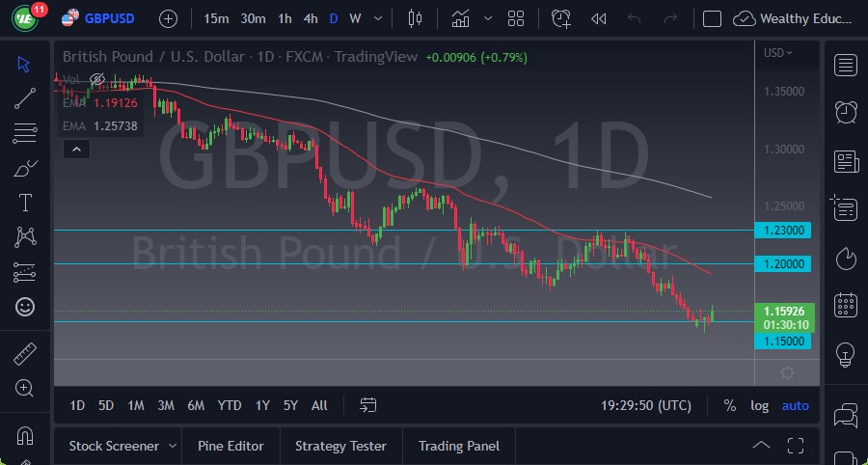
Task: Switch to the Pine Editor tab
Action: coord(231,446)
